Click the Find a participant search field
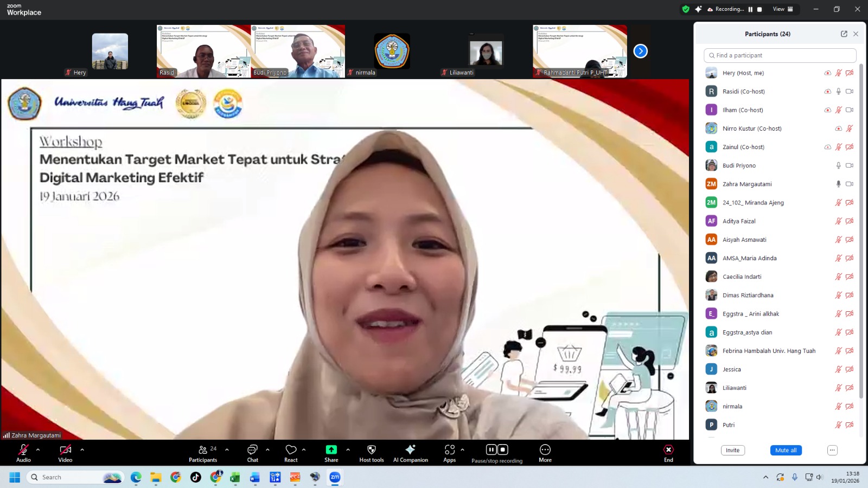 coord(781,55)
